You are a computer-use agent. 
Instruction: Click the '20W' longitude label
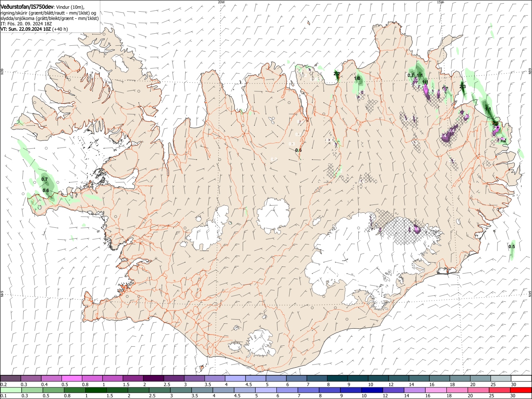[221, 2]
